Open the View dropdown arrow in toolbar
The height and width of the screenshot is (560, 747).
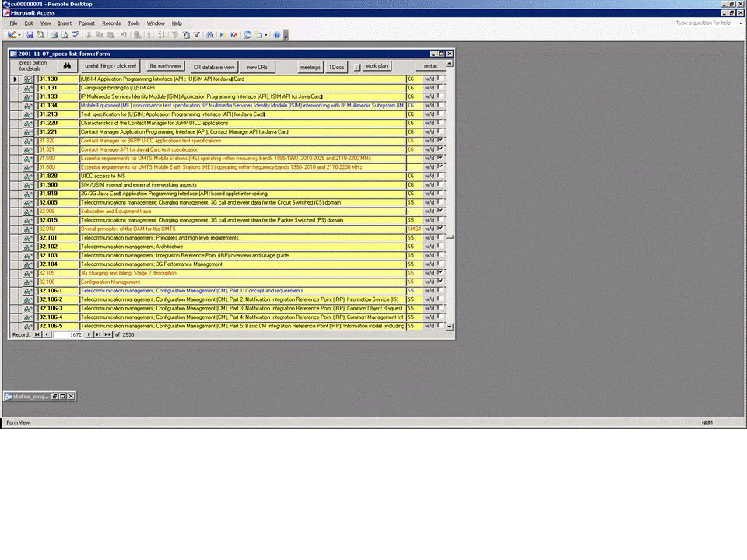point(19,35)
